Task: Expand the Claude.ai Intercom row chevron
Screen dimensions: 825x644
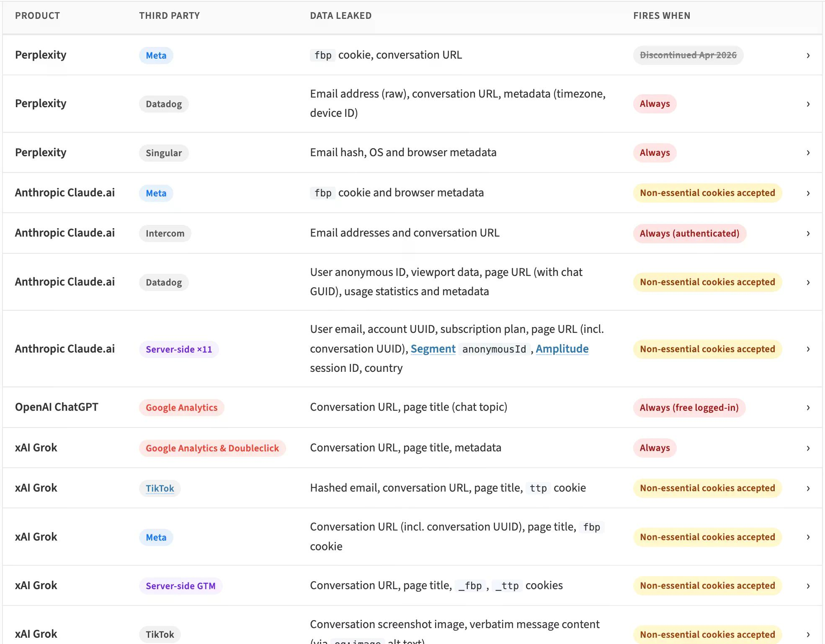Action: [x=808, y=233]
